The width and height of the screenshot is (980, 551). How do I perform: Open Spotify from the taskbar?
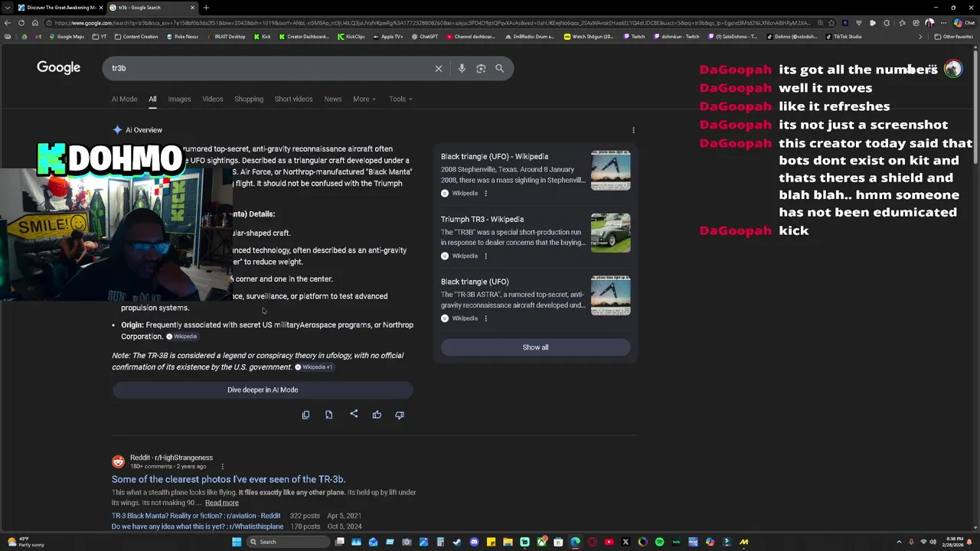(659, 542)
